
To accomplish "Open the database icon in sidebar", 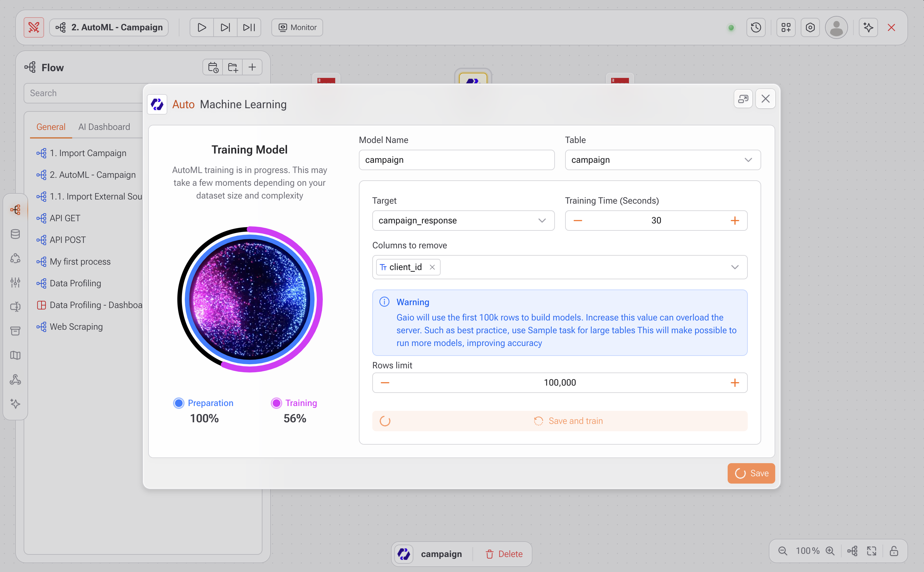I will [x=15, y=234].
